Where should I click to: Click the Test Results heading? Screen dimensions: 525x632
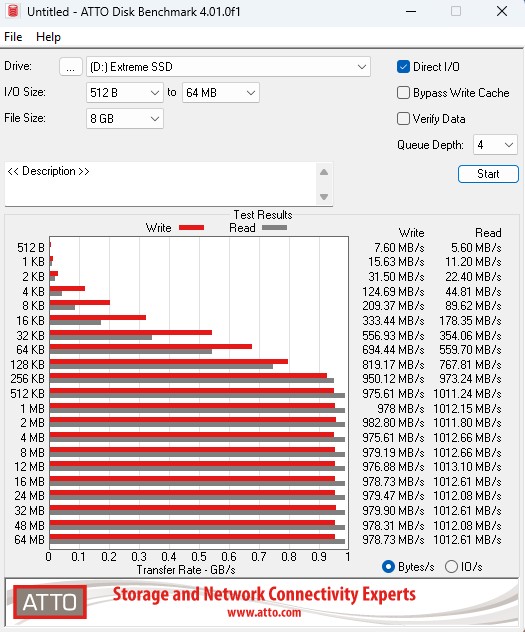pos(263,215)
